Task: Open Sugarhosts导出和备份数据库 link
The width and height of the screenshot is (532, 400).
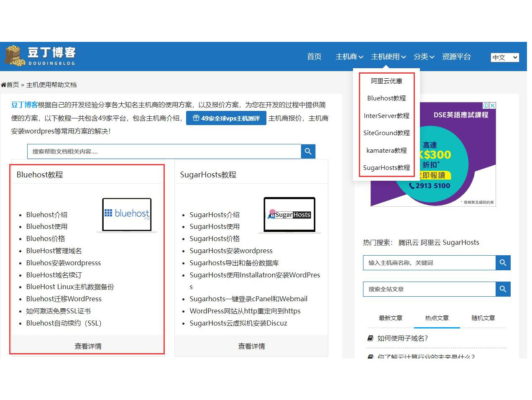Action: (x=234, y=263)
